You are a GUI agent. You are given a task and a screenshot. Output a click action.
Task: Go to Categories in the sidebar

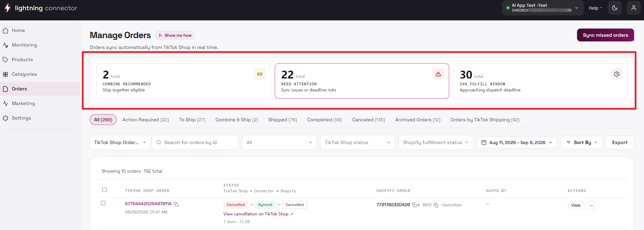40,74
